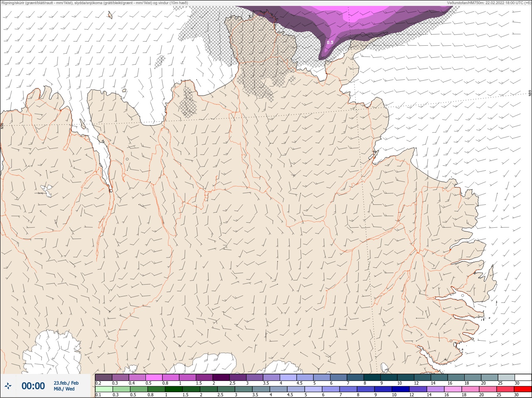532x398 pixels.
Task: Click the 'N99' label on the left map edge
Action: coord(2,125)
